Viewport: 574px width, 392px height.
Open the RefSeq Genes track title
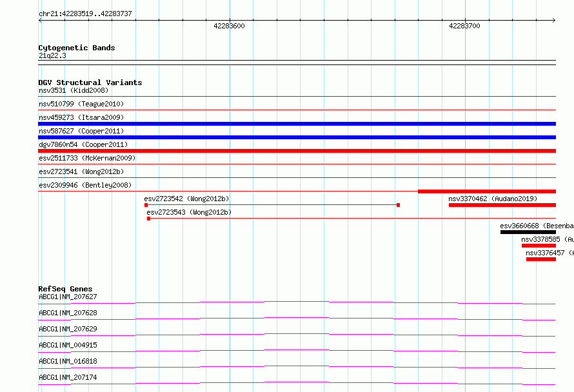click(x=65, y=289)
